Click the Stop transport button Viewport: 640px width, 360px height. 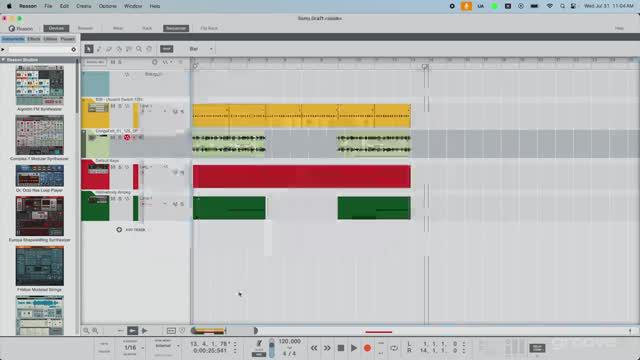340,348
